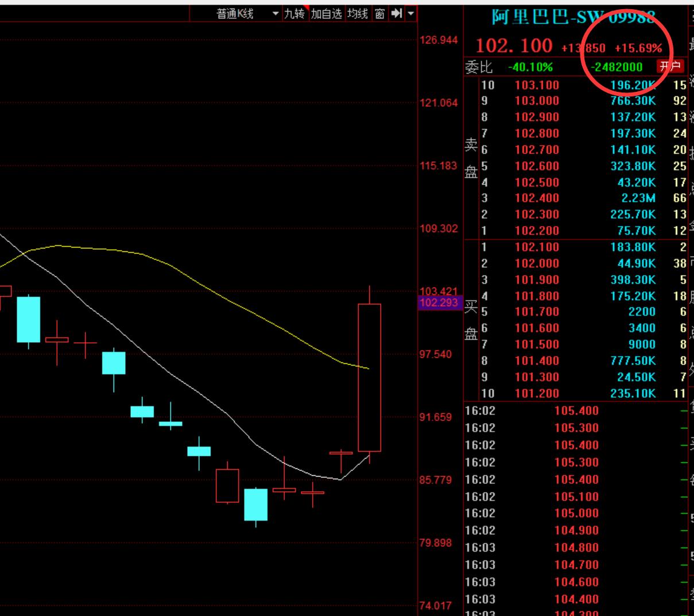
Task: Click the red 开户 button
Action: click(x=670, y=67)
